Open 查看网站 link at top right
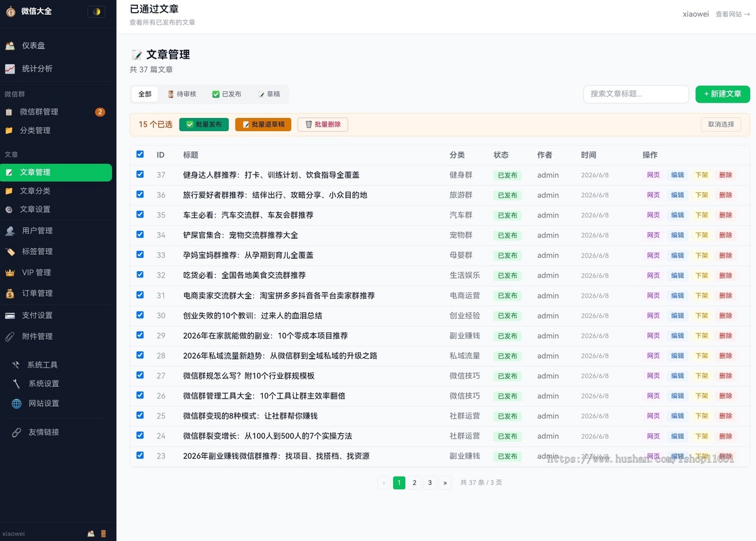This screenshot has height=541, width=756. click(x=733, y=14)
